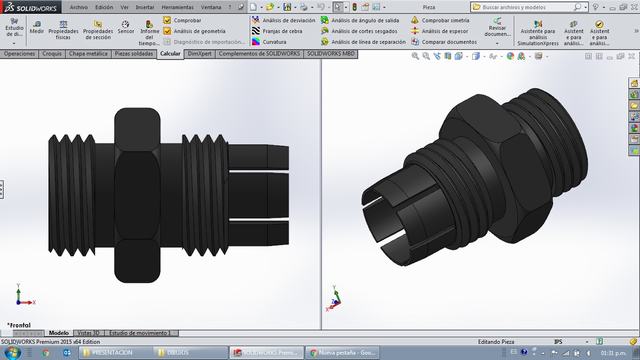Select Propiedades de sección tool
The image size is (640, 360).
tap(98, 31)
